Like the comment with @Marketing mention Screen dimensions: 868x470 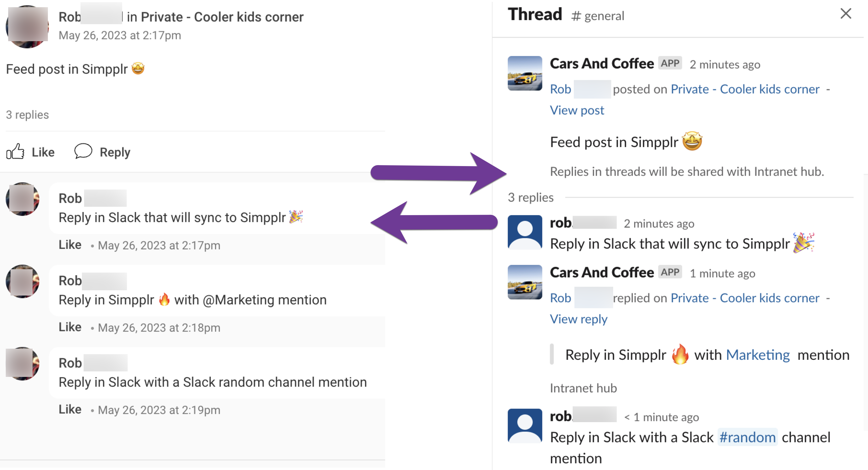tap(70, 327)
